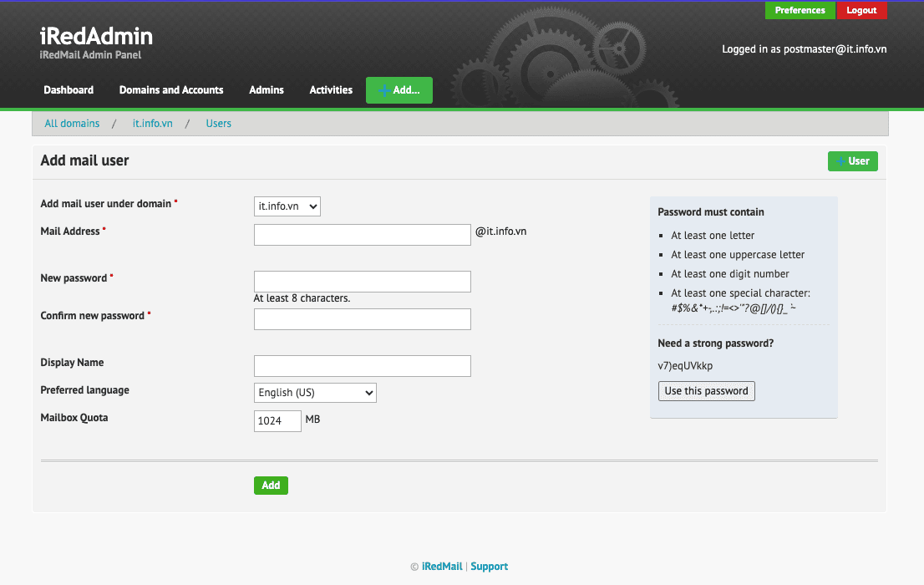
Task: Open the it.info.vn breadcrumb link
Action: tap(153, 124)
